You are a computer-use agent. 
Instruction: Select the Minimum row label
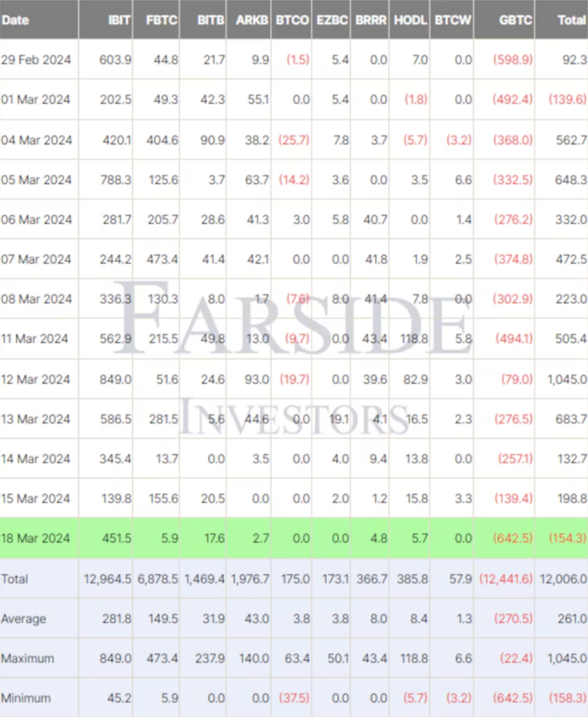point(26,698)
